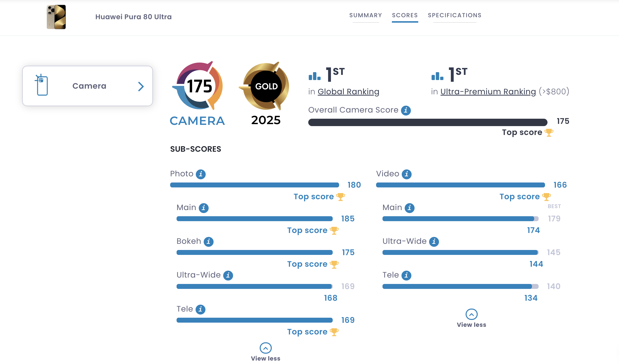
Task: Click info icon beside Photo Ultra-Wide
Action: [x=228, y=275]
